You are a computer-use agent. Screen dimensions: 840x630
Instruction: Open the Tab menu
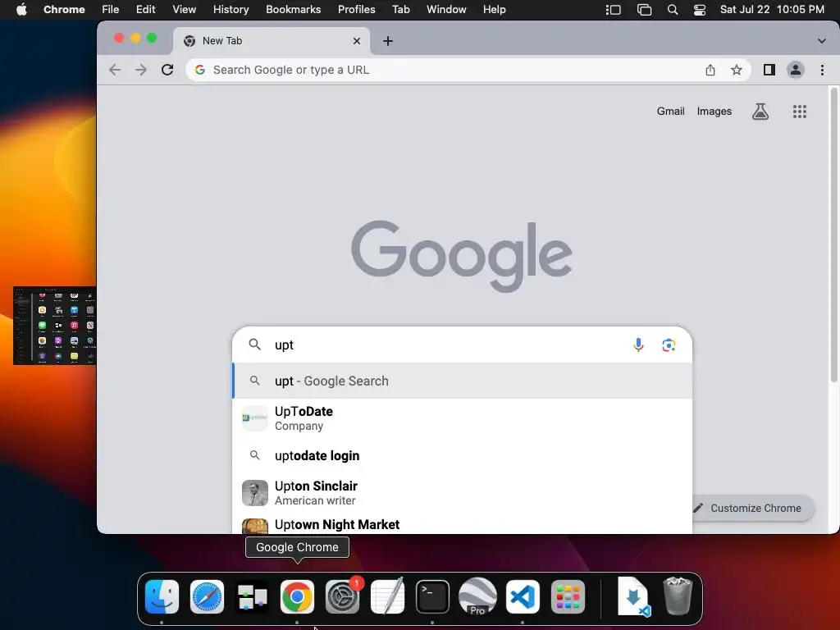point(400,10)
